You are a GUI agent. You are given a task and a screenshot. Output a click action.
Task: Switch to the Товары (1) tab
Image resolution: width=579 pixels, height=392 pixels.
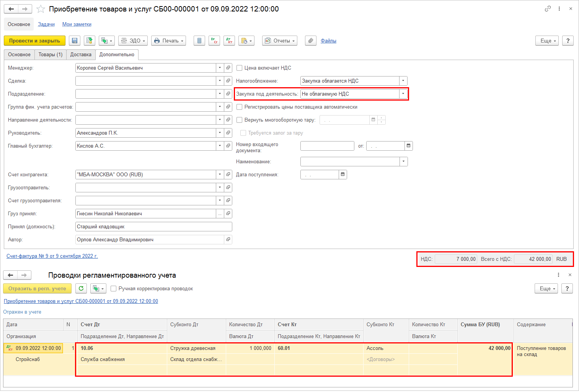coord(51,55)
